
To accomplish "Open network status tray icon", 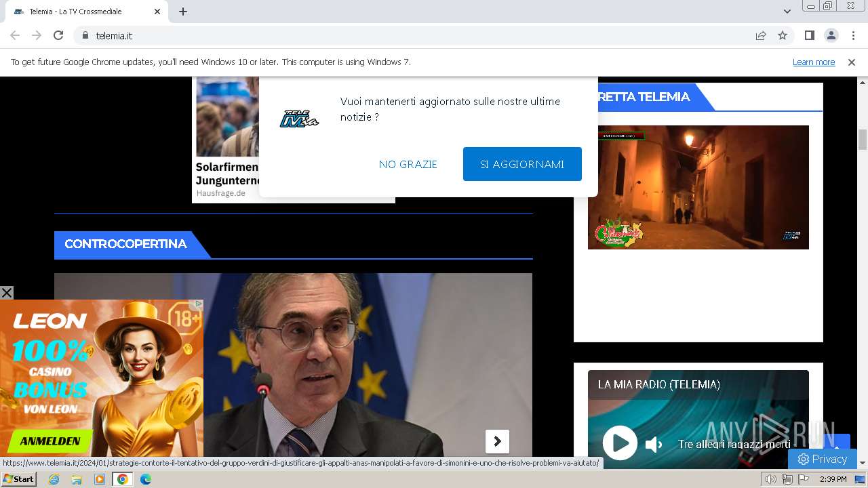I will click(x=787, y=479).
